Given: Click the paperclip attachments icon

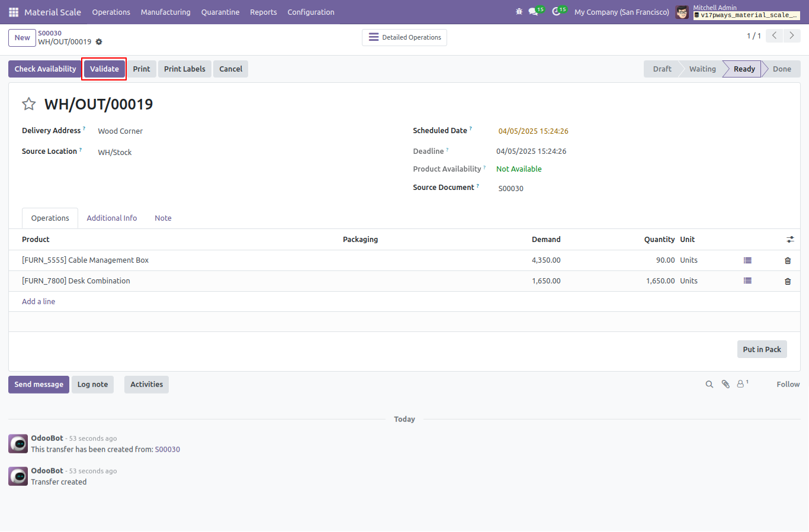Looking at the screenshot, I should pos(725,384).
